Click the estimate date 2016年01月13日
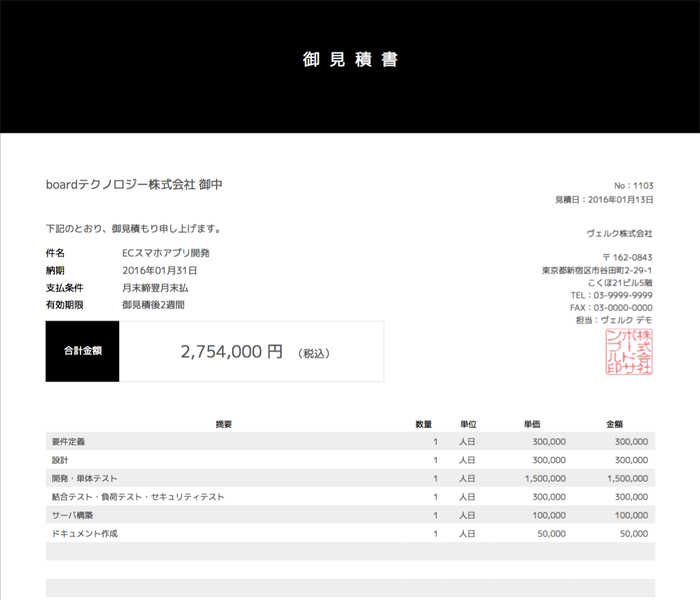 [x=621, y=200]
